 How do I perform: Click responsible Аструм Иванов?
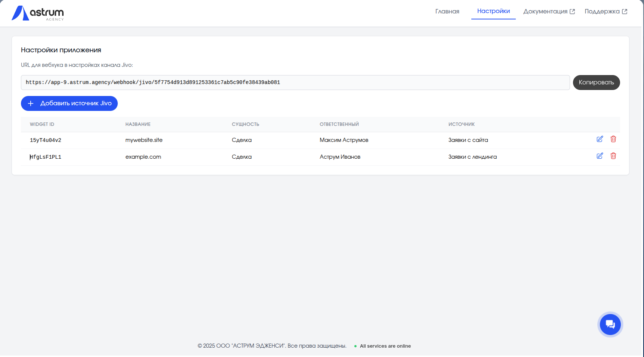pos(340,157)
